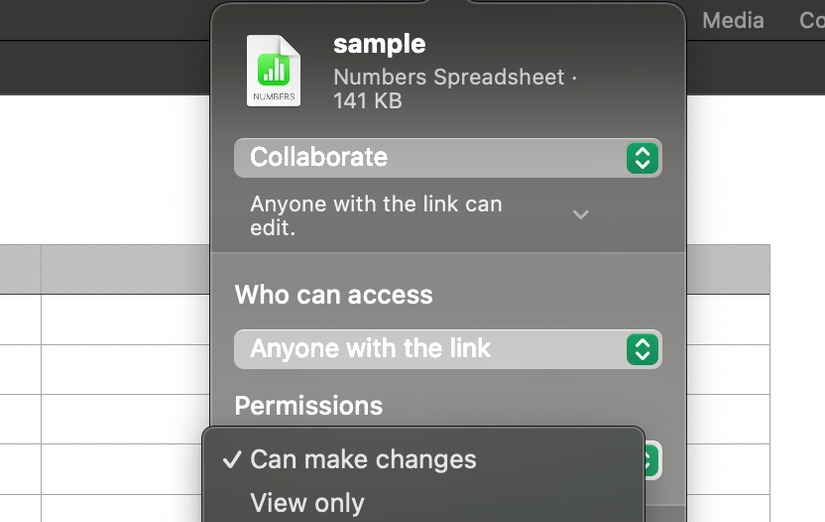Open the Collaborate share mode dropdown
The height and width of the screenshot is (522, 825).
pos(432,158)
